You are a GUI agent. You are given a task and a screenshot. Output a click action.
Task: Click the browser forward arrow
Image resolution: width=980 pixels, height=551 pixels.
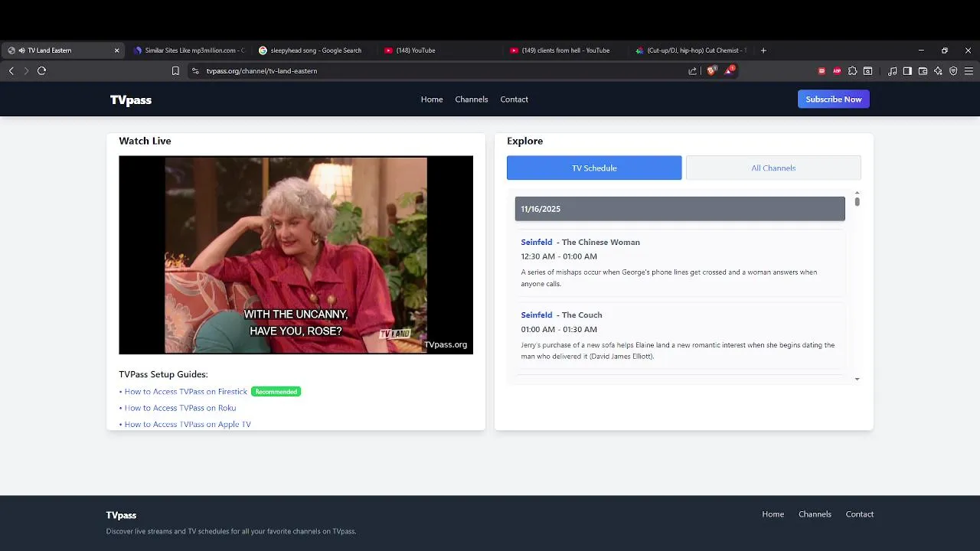pos(26,70)
